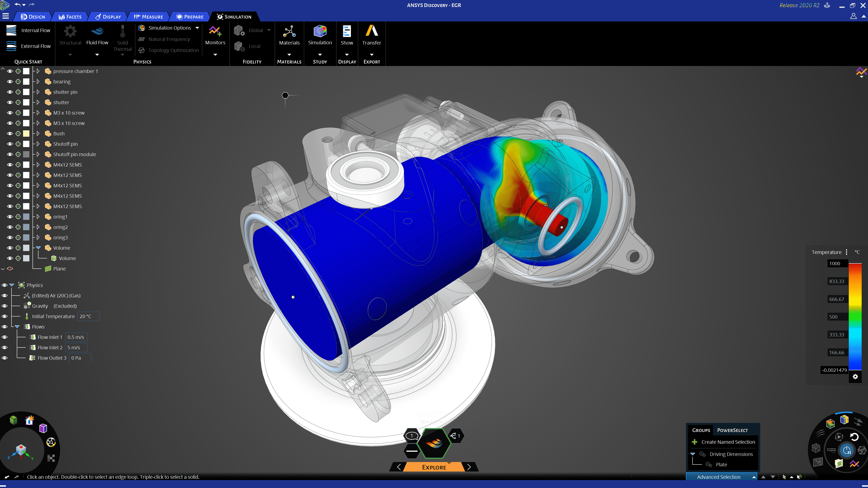Viewport: 868px width, 488px height.
Task: Hide the bearing component with eye icon
Action: click(9, 82)
